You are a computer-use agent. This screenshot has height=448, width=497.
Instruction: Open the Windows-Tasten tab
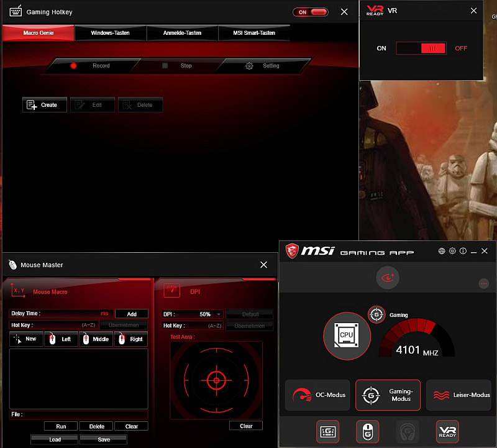click(111, 33)
